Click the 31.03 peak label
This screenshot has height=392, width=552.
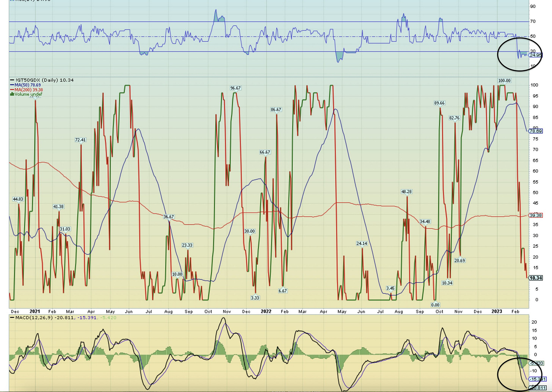(x=65, y=229)
